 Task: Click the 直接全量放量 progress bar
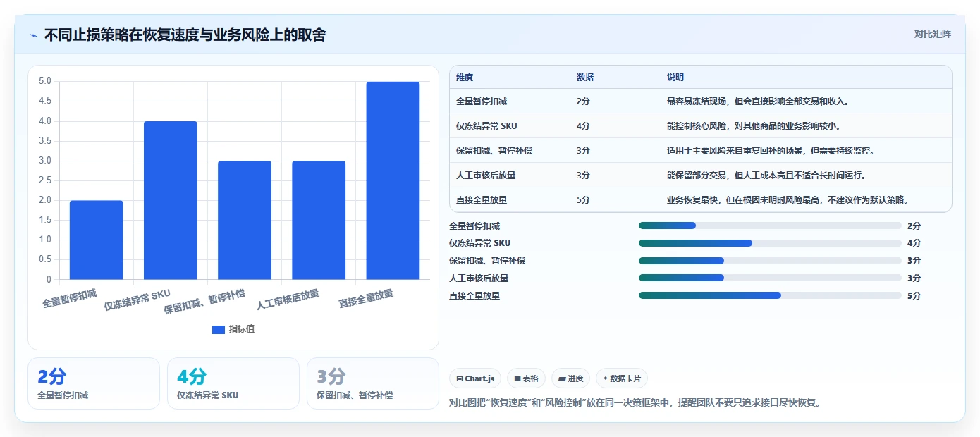click(x=770, y=295)
